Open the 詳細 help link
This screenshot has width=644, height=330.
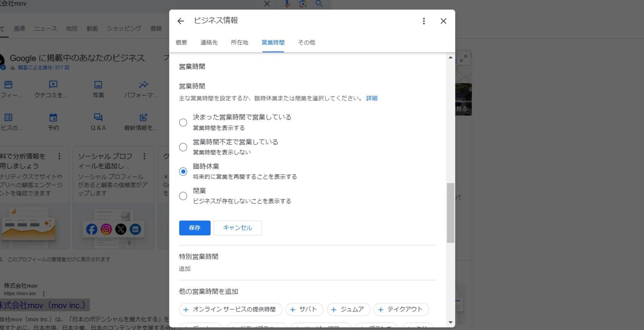[x=372, y=98]
